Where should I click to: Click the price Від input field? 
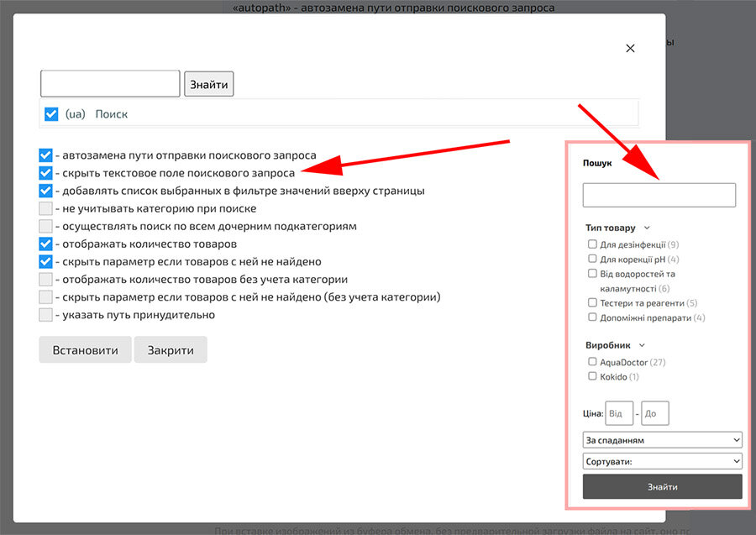619,413
